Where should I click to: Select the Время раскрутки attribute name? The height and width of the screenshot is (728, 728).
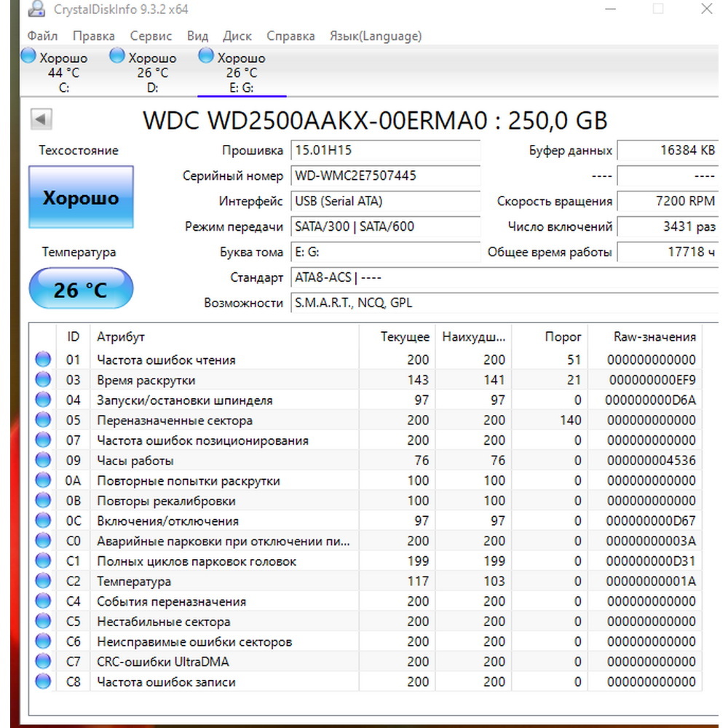click(x=146, y=380)
